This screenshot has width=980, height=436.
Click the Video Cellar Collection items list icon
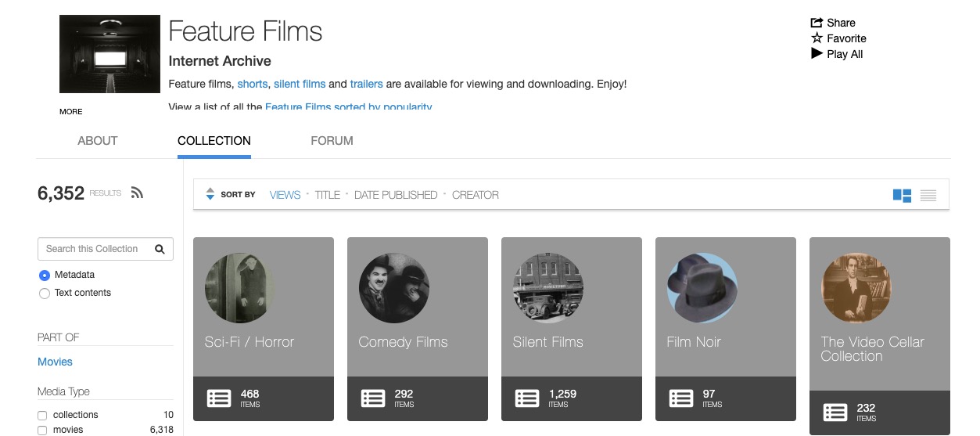(x=835, y=413)
